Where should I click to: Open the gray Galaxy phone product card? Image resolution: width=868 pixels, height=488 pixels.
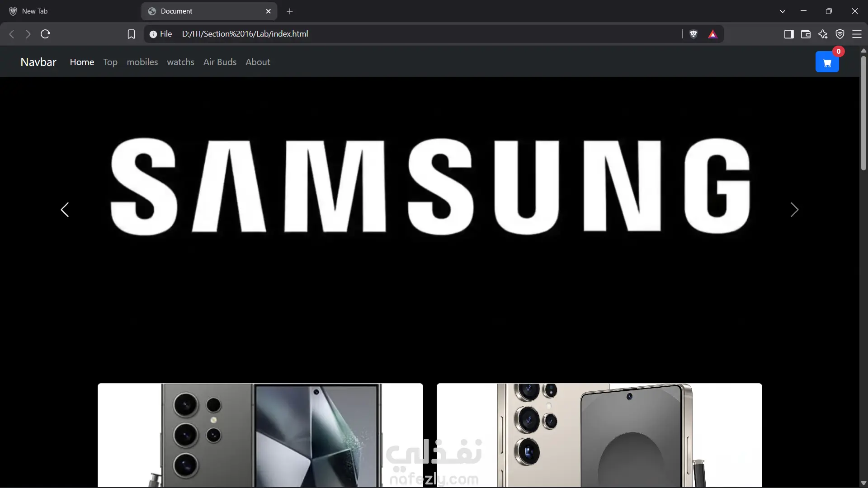260,435
